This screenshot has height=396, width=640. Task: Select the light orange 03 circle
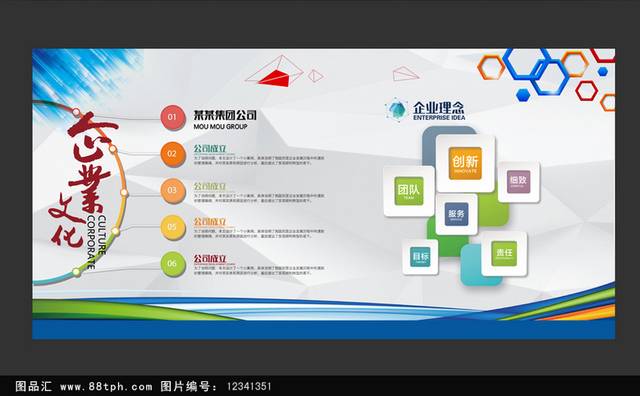tap(173, 190)
